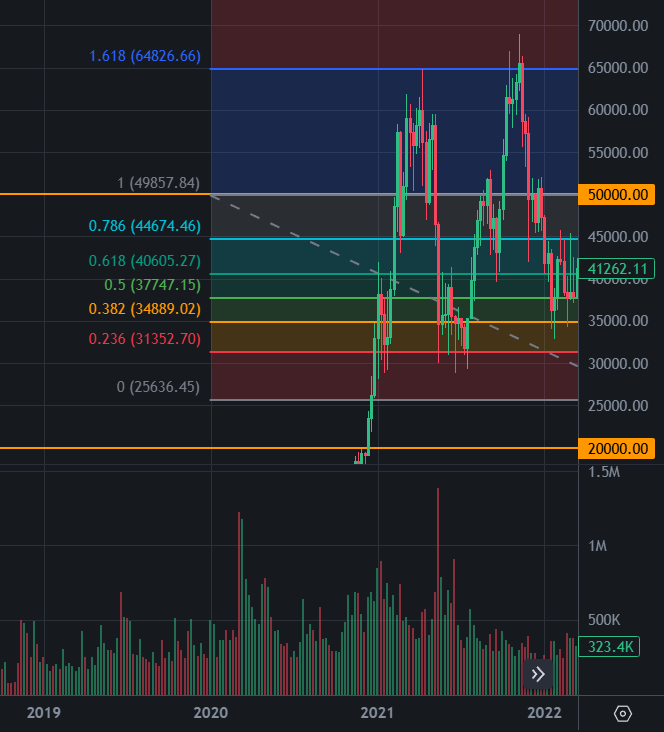
Task: Click the 25000.00 price scale label
Action: point(618,406)
